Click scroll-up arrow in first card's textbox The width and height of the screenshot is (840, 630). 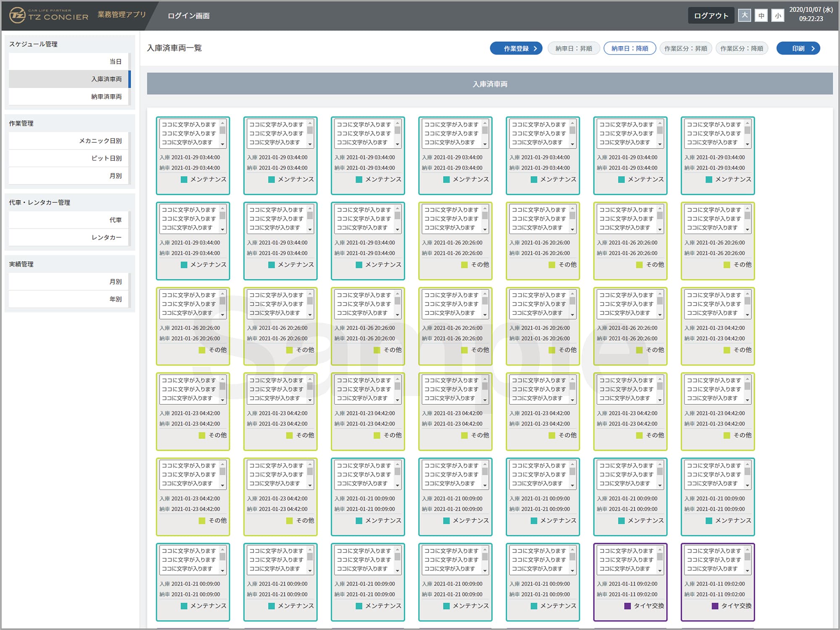[223, 123]
